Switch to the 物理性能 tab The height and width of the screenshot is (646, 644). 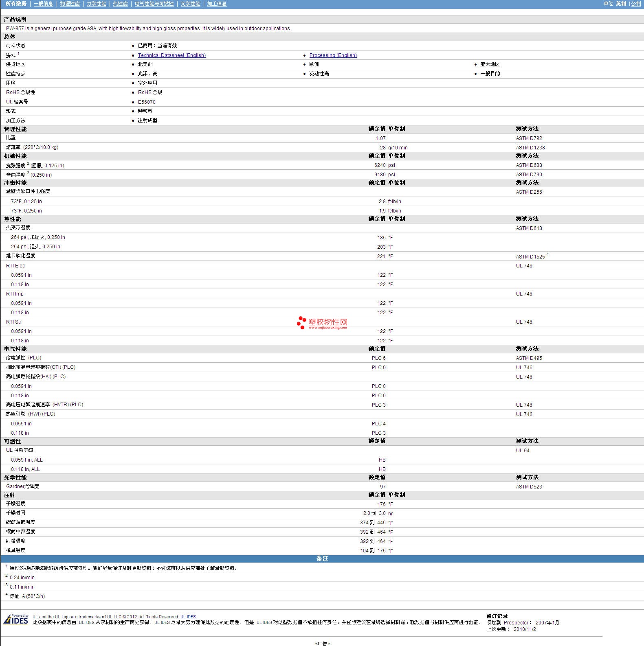(70, 4)
